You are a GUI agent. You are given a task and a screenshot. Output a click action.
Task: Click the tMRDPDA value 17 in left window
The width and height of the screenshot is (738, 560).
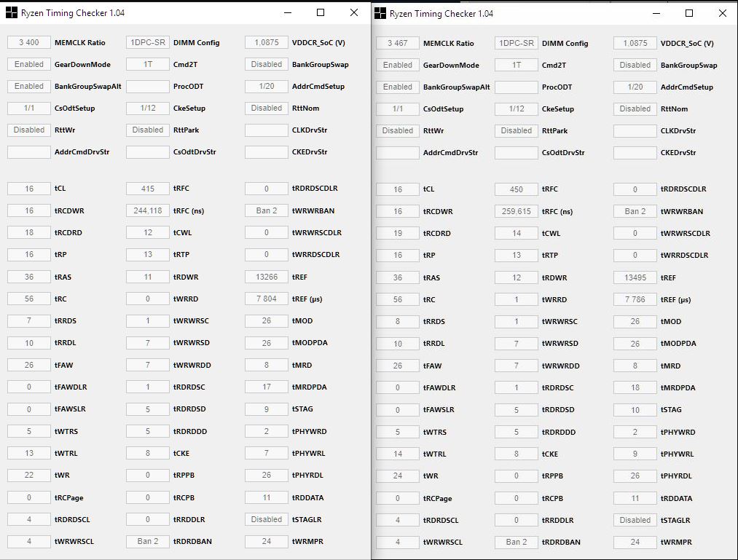[x=267, y=387]
